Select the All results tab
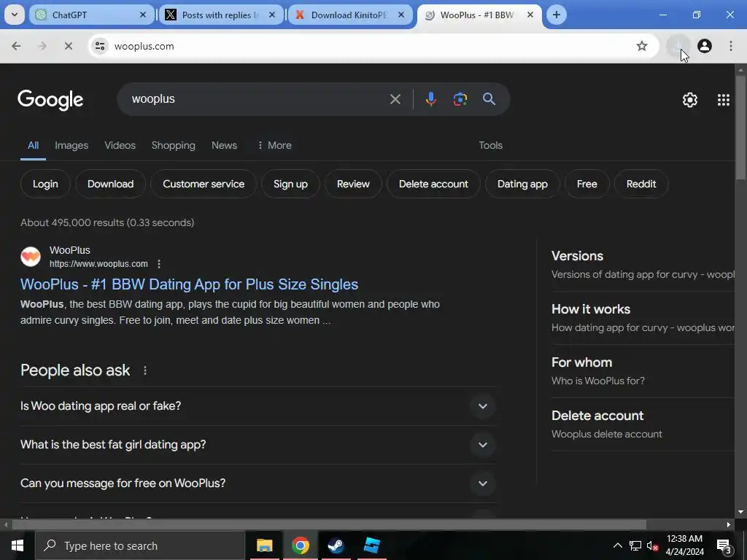This screenshot has width=747, height=560. pos(33,146)
